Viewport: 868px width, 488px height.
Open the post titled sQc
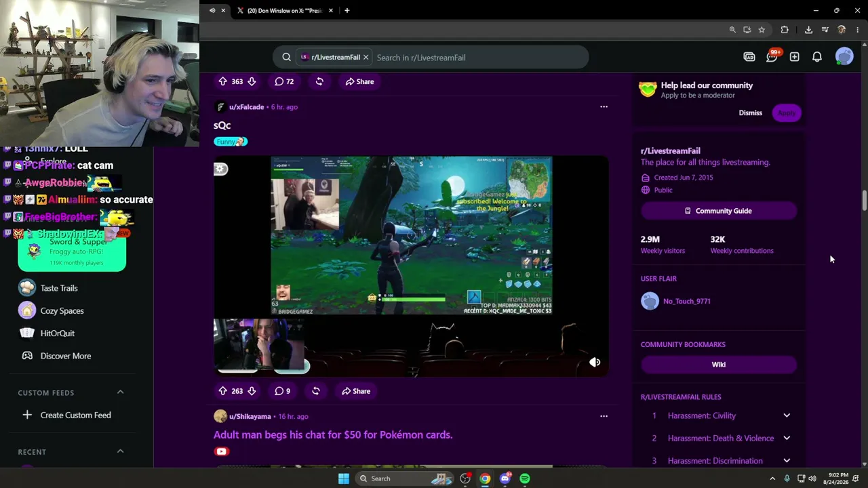pyautogui.click(x=222, y=125)
